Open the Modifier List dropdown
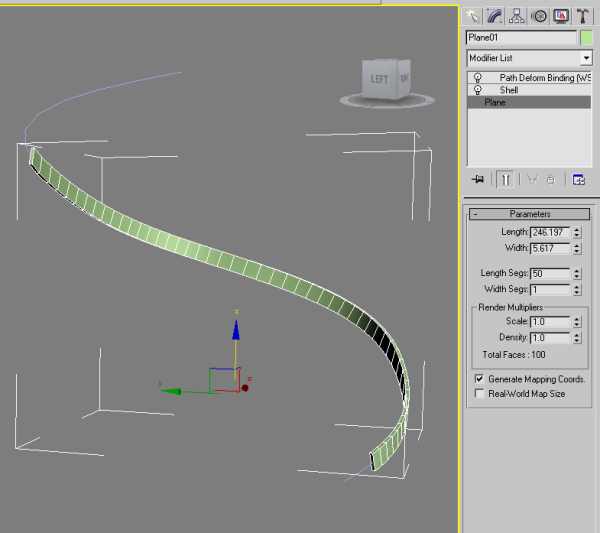This screenshot has height=533, width=600. click(x=529, y=58)
